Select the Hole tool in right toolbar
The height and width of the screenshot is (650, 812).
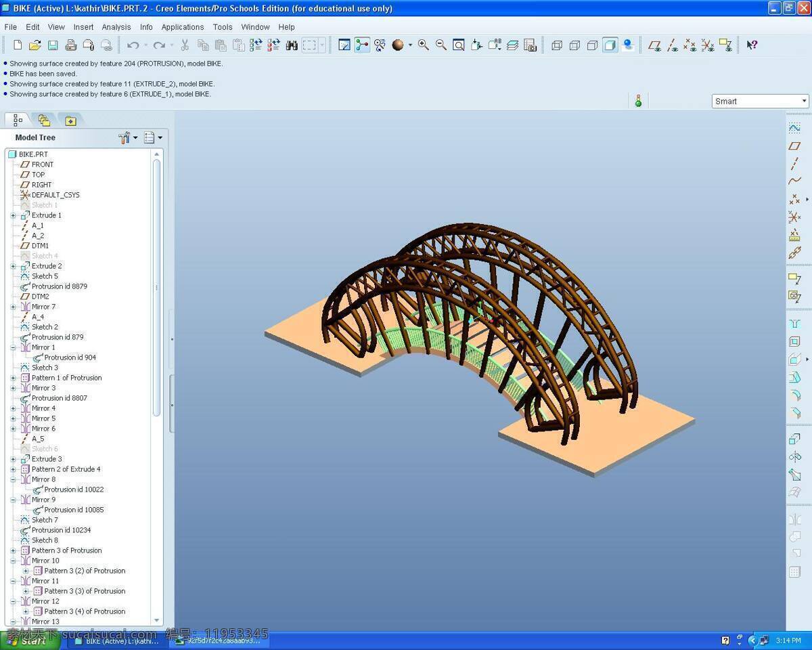coord(794,324)
